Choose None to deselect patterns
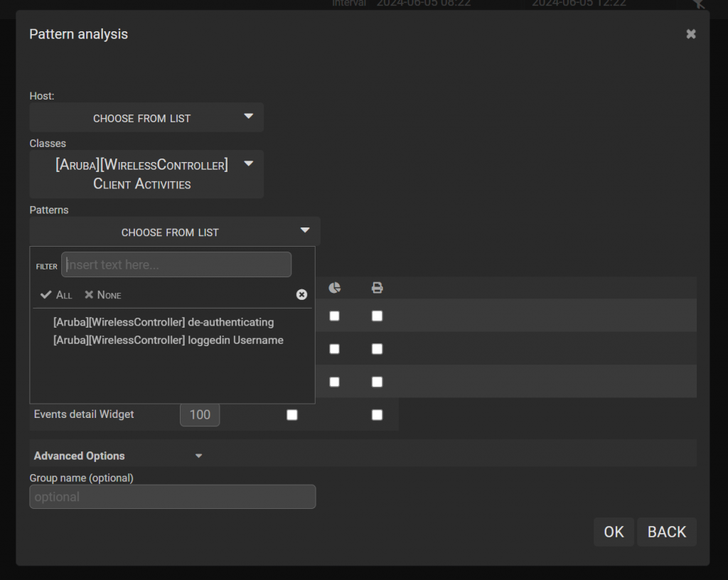This screenshot has width=728, height=580. 102,295
